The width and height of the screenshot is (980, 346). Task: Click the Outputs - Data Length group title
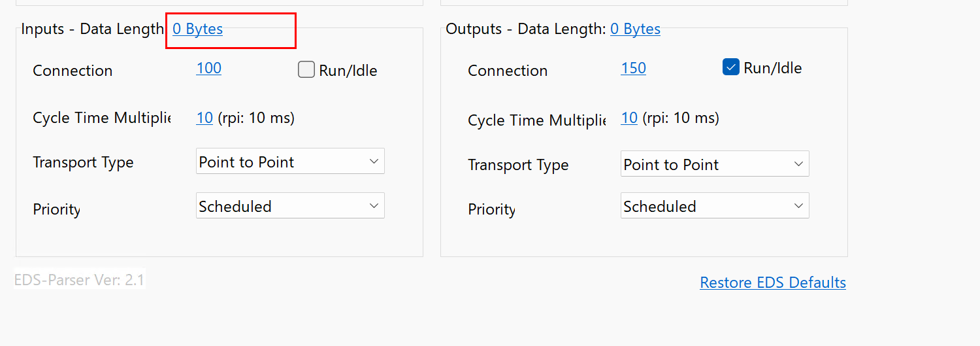pyautogui.click(x=525, y=29)
